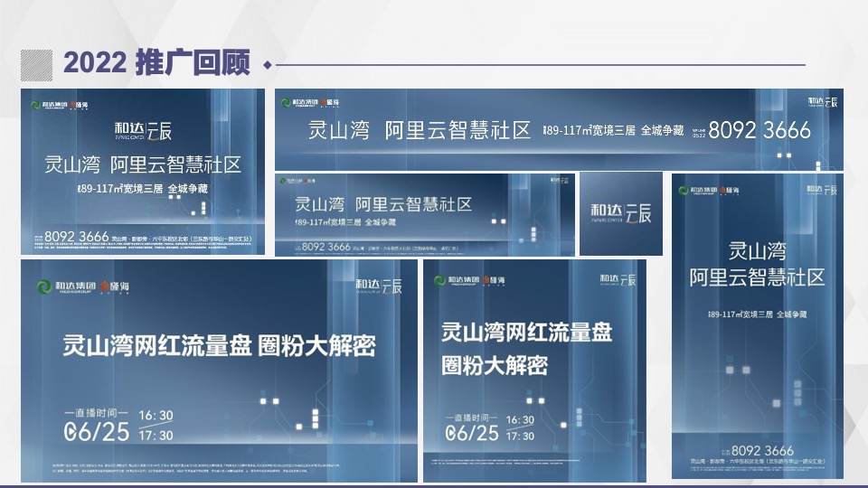Click the diamond marker starting the title line
The image size is (868, 488).
click(x=268, y=65)
